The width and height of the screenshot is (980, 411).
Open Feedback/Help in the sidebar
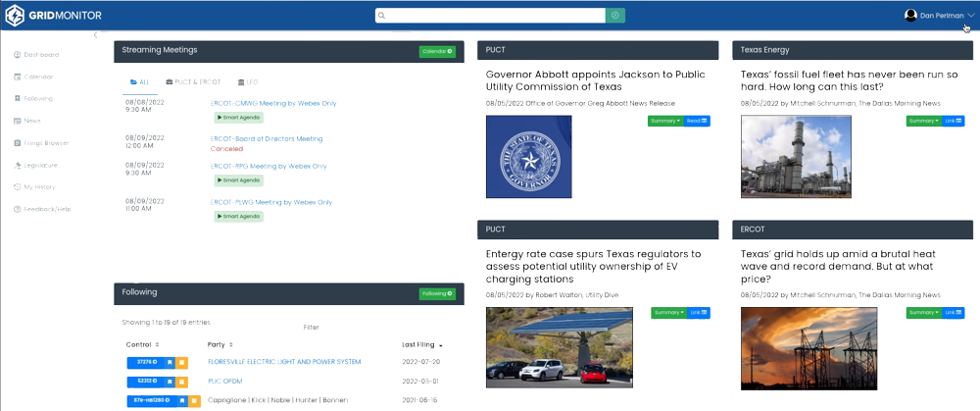[42, 209]
